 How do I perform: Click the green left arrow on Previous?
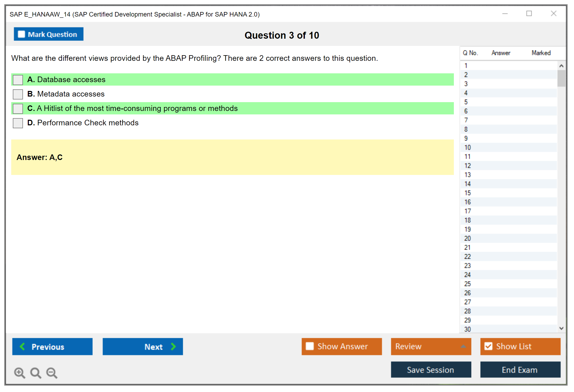click(22, 346)
